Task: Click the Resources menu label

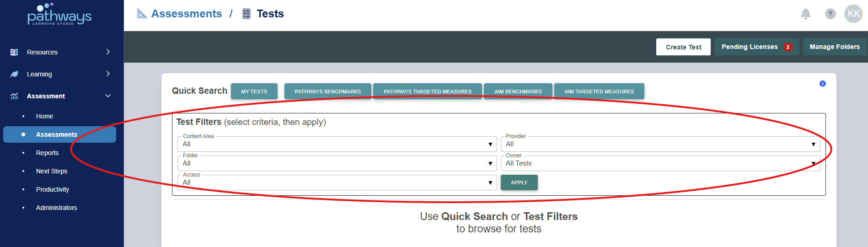Action: pyautogui.click(x=42, y=52)
